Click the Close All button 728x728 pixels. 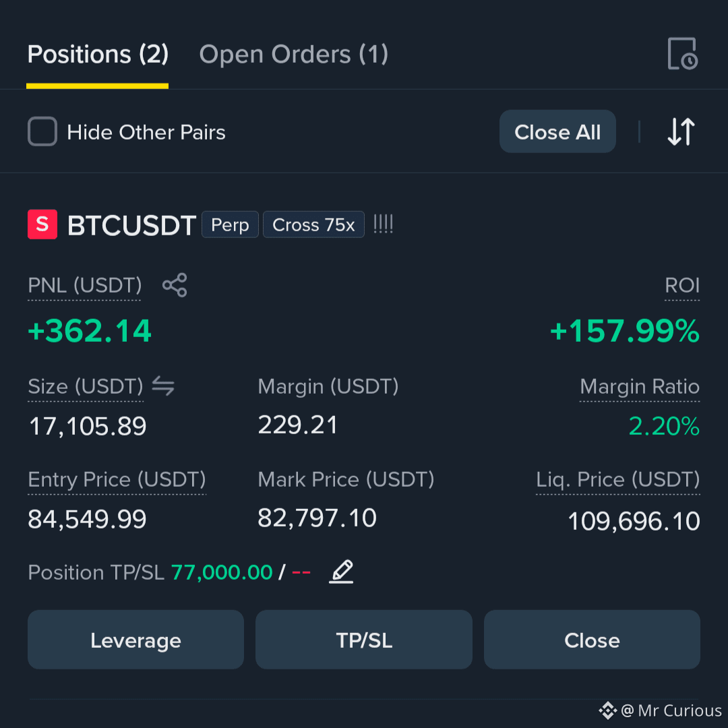pos(557,131)
